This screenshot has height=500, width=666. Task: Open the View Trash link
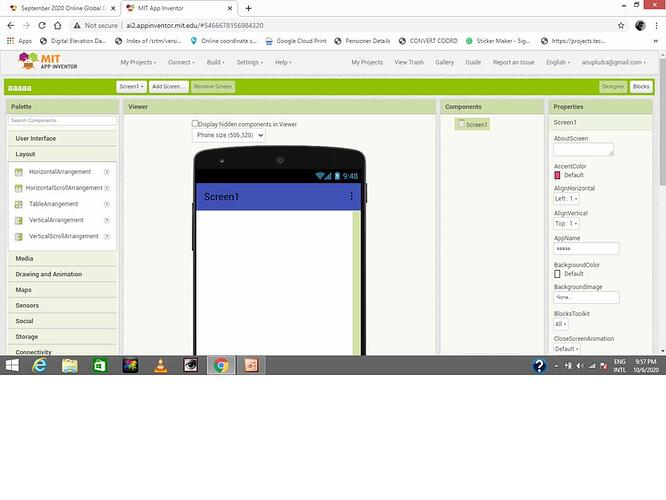click(409, 62)
